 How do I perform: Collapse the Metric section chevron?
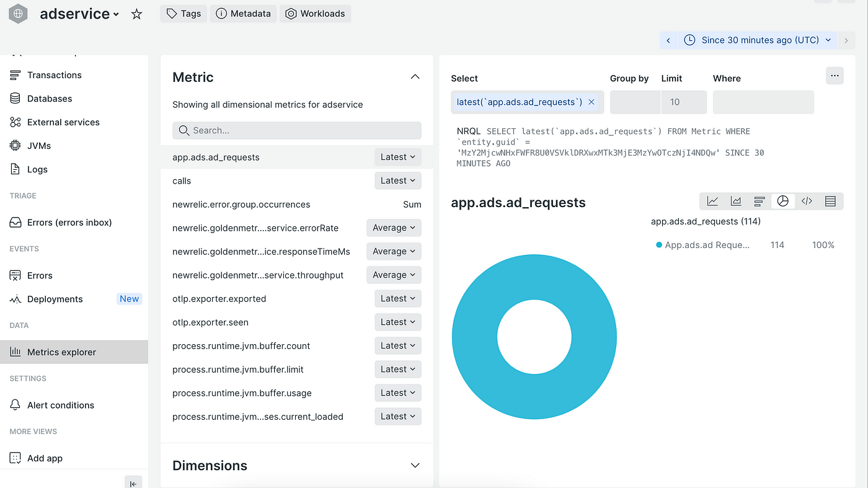coord(415,77)
